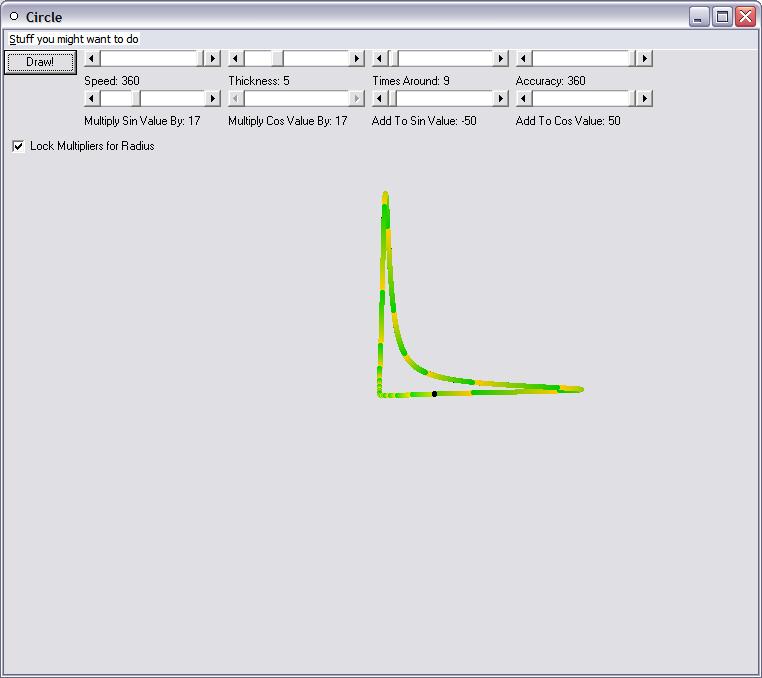The width and height of the screenshot is (762, 678).
Task: Increase Thickness using its right arrow
Action: [x=356, y=59]
